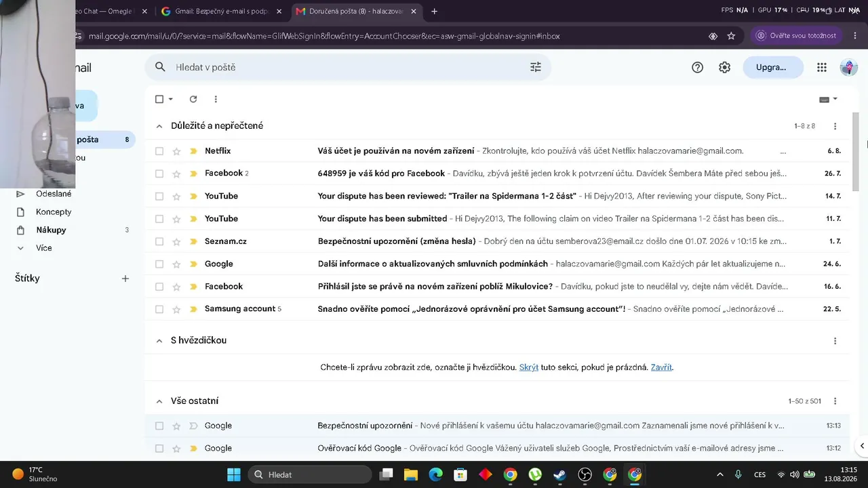Open YouTube dispute submitted email
This screenshot has width=868, height=488.
click(497, 219)
